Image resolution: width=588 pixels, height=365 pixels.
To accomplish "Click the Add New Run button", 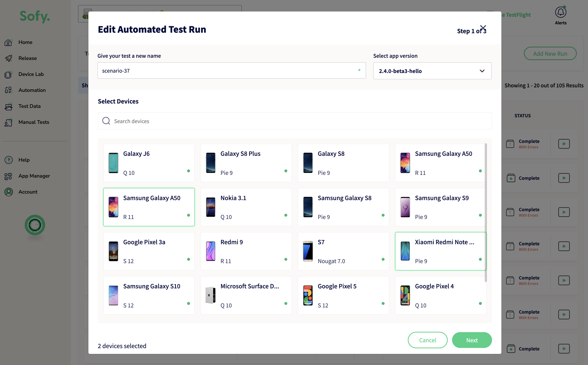I will (550, 54).
